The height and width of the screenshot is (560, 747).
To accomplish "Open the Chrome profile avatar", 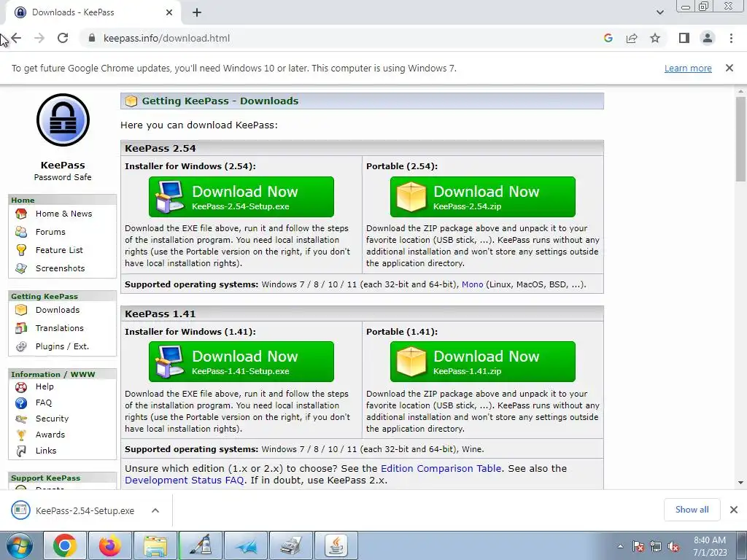I will pyautogui.click(x=708, y=38).
